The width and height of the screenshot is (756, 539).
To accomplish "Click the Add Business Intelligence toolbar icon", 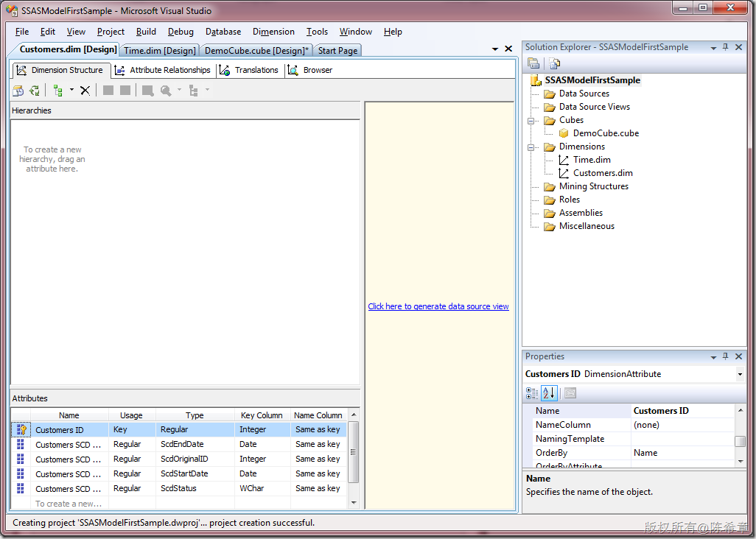I will (x=18, y=90).
